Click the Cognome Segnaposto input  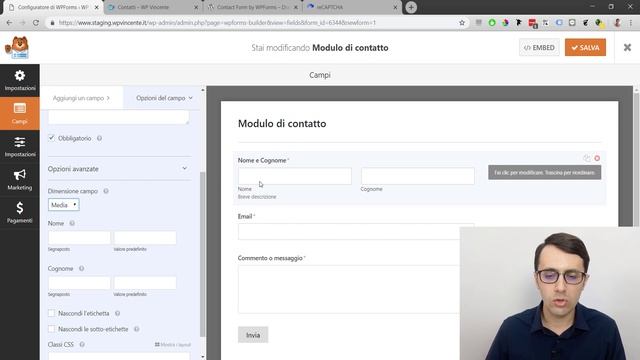point(79,283)
